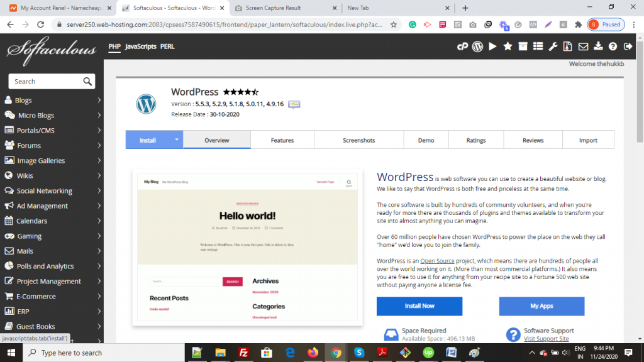Click the WordPress logo icon in the toolbar

pyautogui.click(x=478, y=46)
